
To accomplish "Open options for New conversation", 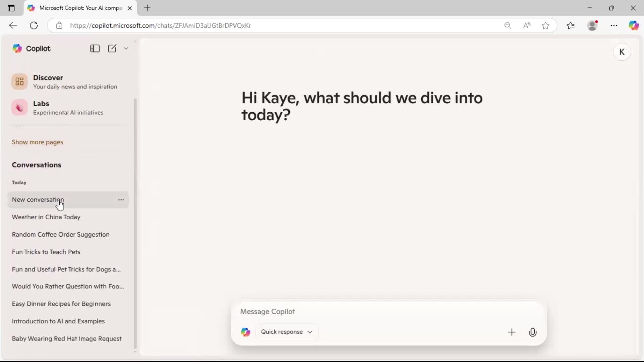I will click(121, 200).
